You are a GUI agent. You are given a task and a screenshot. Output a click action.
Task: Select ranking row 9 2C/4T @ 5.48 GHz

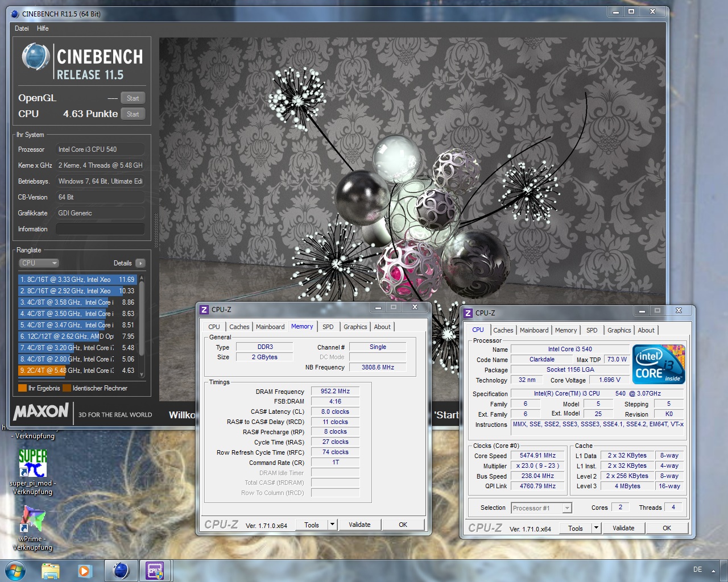77,371
